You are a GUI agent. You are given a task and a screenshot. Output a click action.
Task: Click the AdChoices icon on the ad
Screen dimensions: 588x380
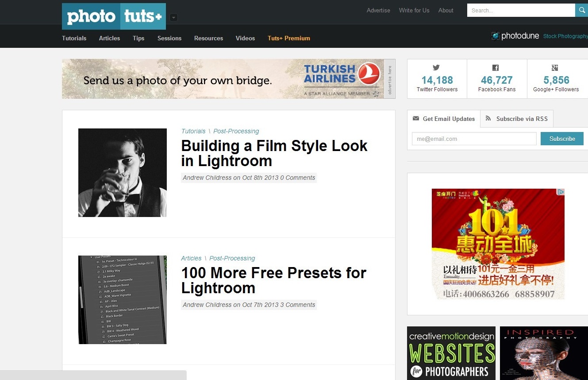[x=560, y=192]
